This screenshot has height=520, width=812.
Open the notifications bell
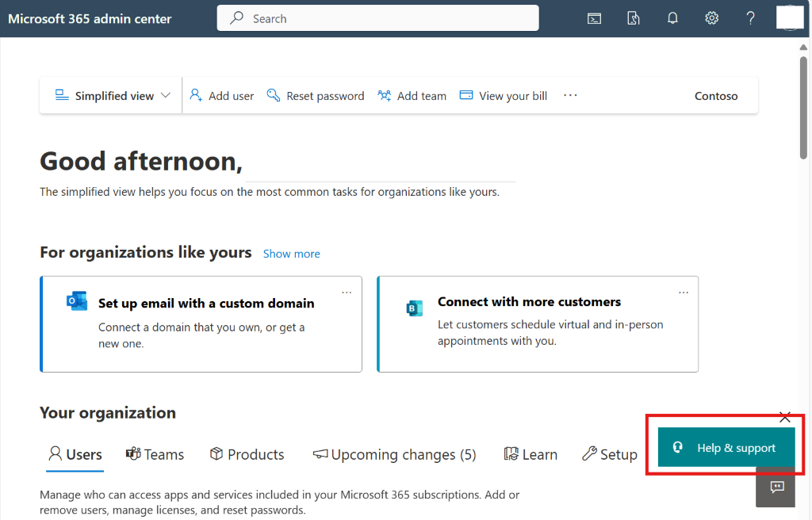pos(672,17)
